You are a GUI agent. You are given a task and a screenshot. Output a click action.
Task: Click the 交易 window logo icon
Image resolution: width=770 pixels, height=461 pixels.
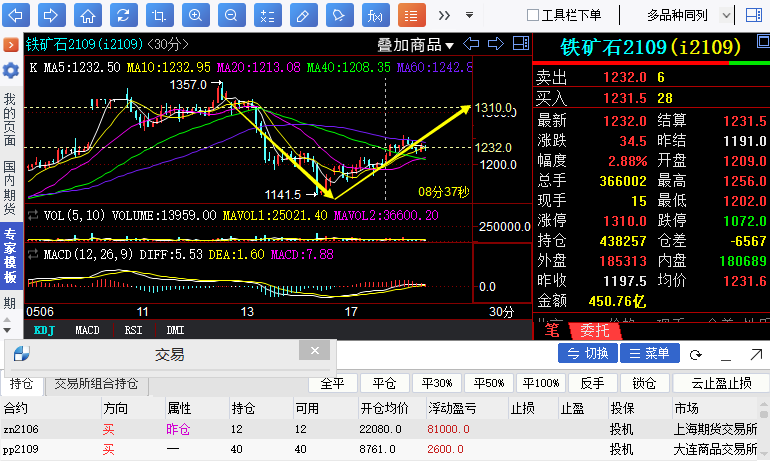pos(22,353)
